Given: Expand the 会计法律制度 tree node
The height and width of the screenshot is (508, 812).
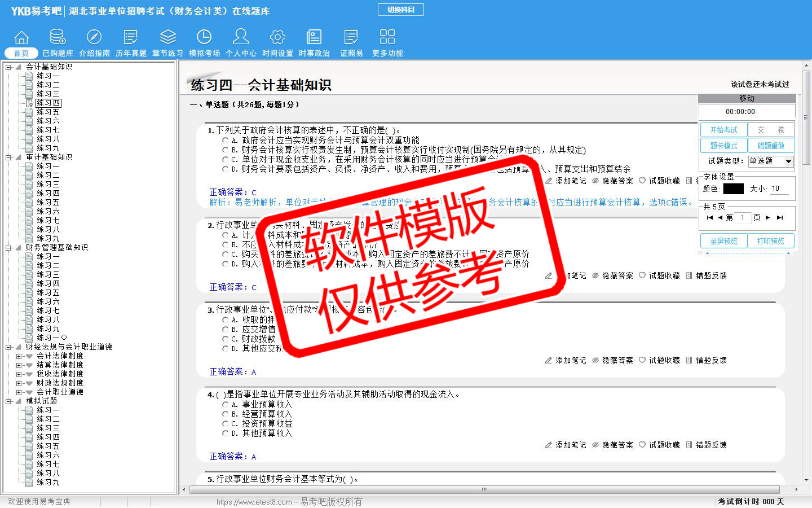Looking at the screenshot, I should coord(19,356).
